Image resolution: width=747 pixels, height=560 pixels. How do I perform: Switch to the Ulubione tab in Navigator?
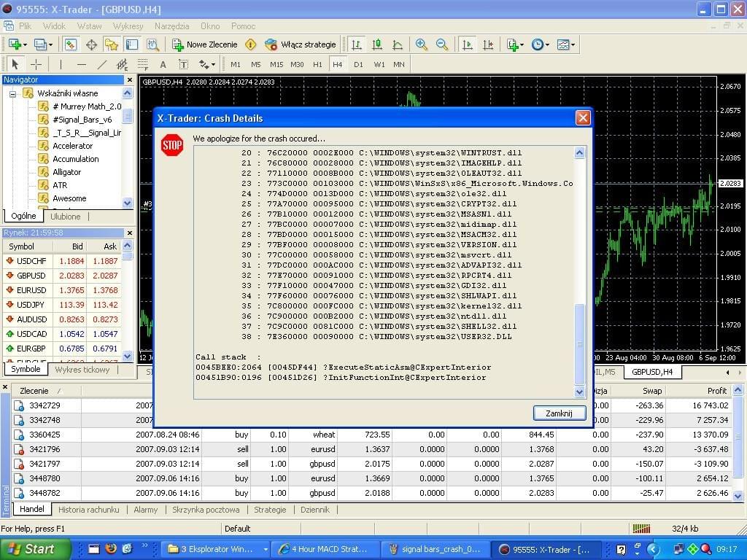65,217
